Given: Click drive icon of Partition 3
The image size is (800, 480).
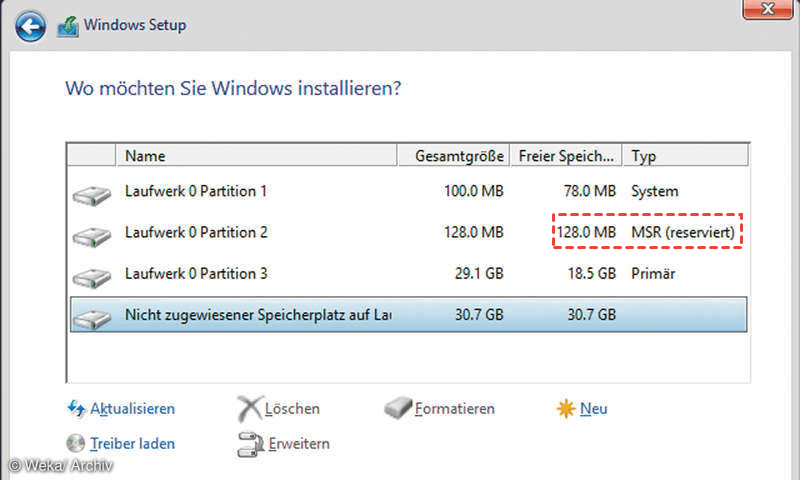Looking at the screenshot, I should point(92,275).
